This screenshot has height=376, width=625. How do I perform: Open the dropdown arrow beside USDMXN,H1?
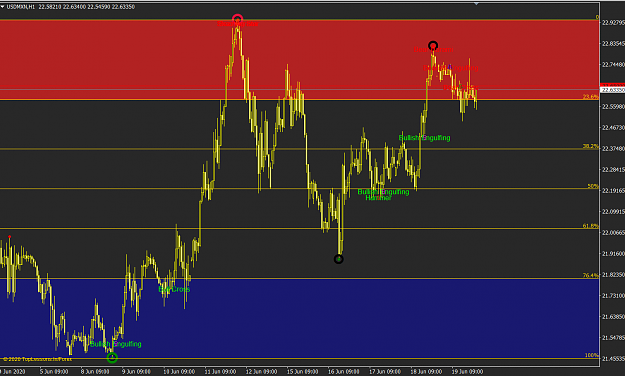coord(2,7)
